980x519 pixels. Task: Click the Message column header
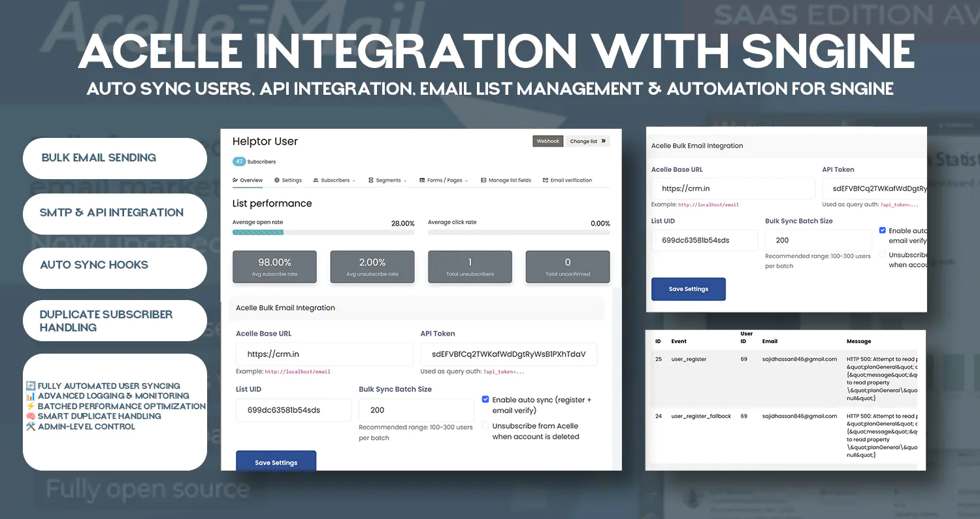click(x=859, y=341)
